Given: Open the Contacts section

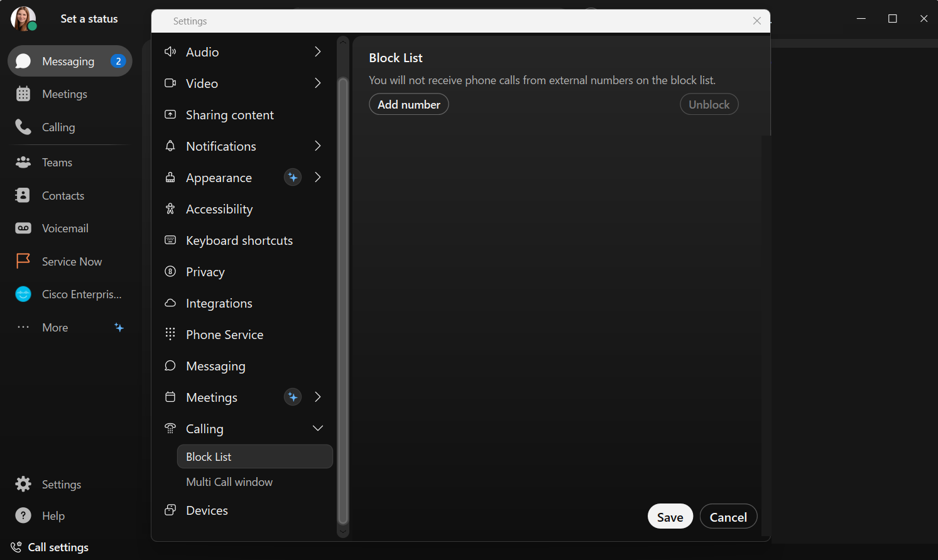Looking at the screenshot, I should (62, 196).
